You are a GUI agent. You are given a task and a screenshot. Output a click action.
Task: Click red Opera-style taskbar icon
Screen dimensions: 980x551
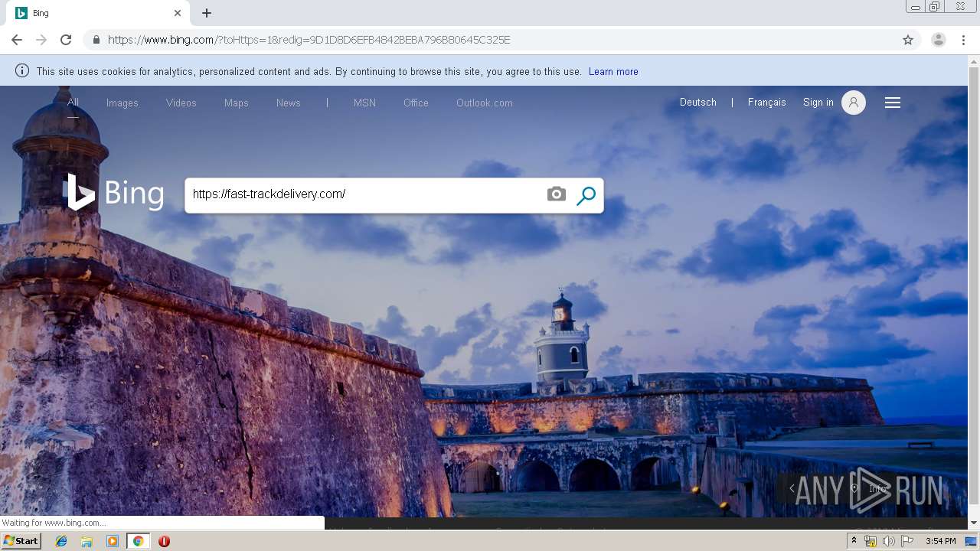[164, 541]
